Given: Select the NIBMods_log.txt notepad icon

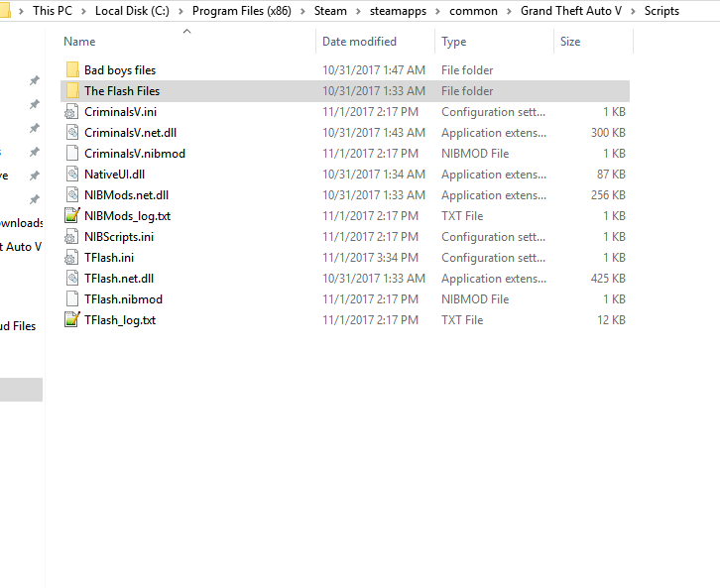Looking at the screenshot, I should tap(72, 216).
